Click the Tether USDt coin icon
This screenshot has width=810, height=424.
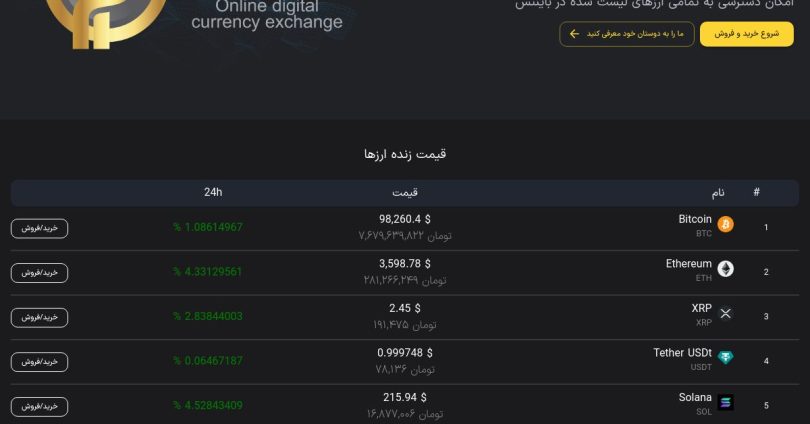tap(725, 358)
